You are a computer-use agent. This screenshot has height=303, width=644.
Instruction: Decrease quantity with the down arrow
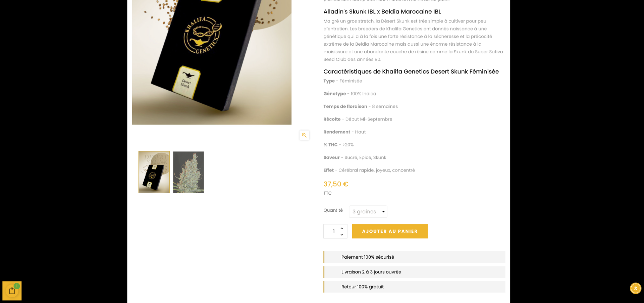click(342, 235)
